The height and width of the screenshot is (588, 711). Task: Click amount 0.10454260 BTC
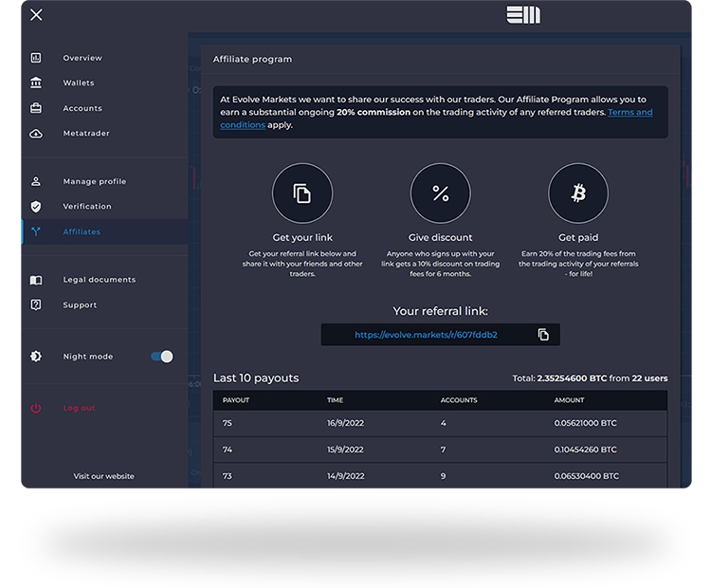[x=586, y=450]
